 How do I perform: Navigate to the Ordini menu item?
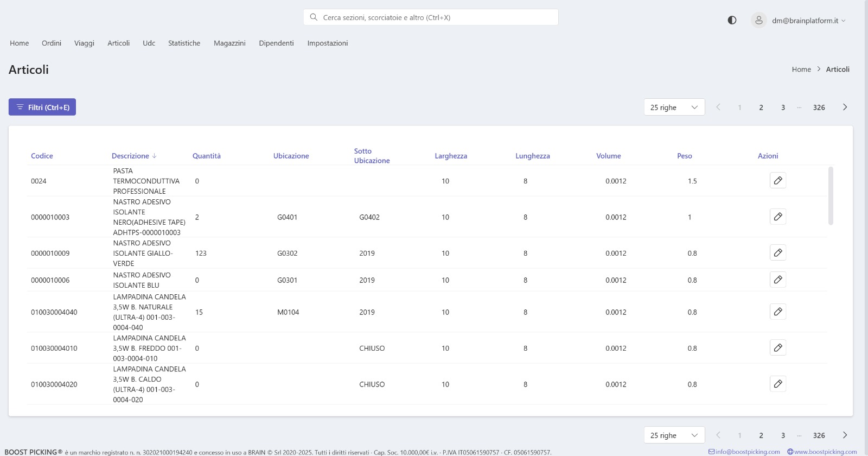click(52, 43)
